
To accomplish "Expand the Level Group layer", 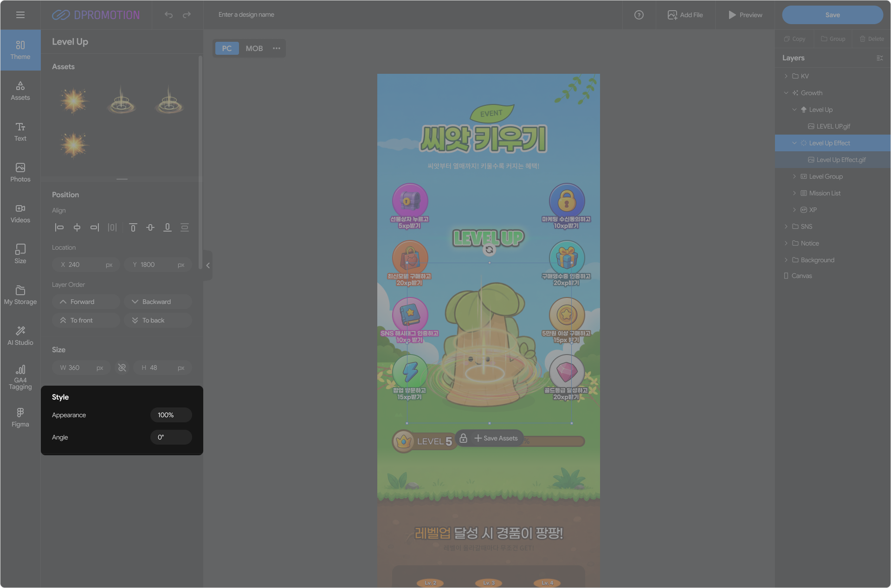I will (x=794, y=176).
